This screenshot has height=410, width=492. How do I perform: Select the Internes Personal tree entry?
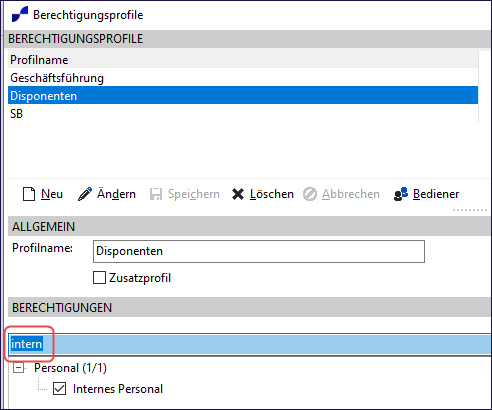pyautogui.click(x=118, y=389)
